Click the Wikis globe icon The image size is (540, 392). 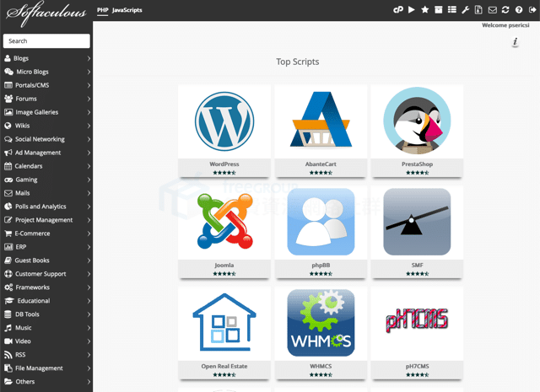click(x=8, y=126)
